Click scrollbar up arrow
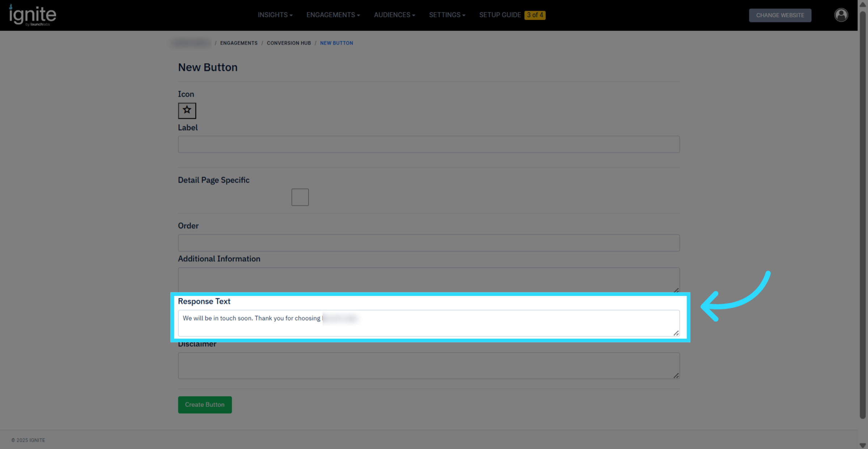The width and height of the screenshot is (868, 449). pyautogui.click(x=863, y=4)
